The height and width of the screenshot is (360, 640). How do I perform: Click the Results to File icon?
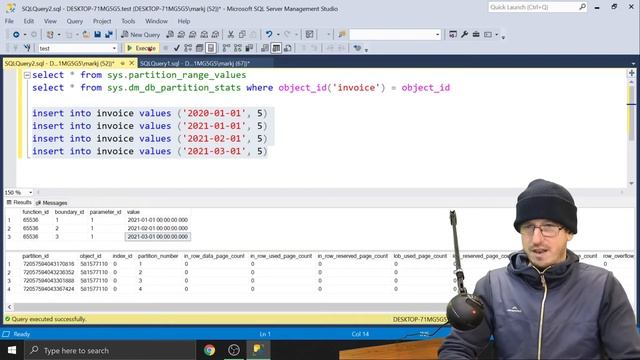tap(288, 48)
